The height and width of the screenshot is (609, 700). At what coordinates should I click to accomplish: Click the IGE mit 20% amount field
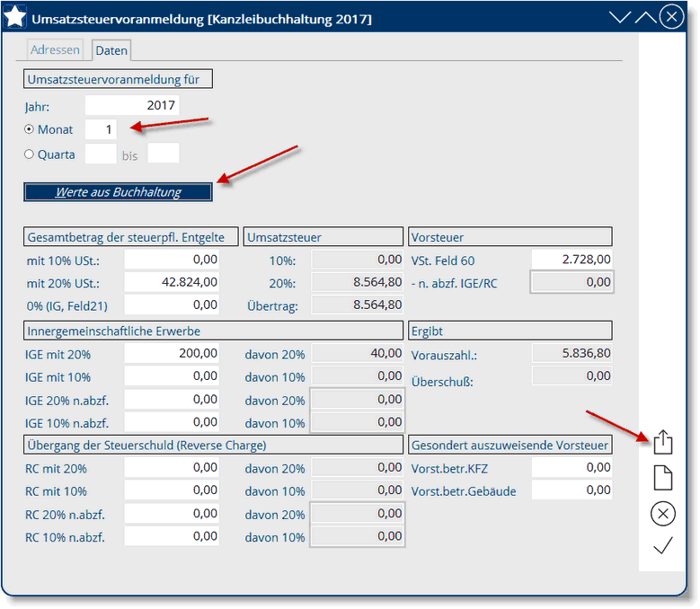pyautogui.click(x=172, y=354)
